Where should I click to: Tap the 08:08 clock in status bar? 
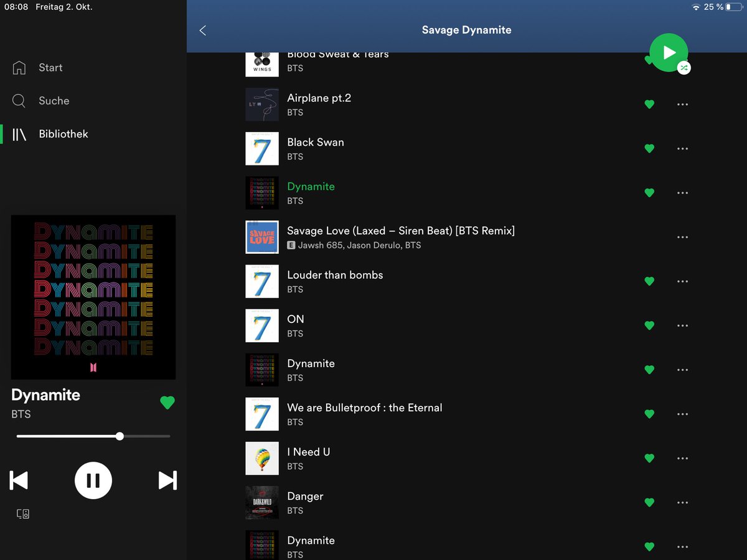point(16,7)
